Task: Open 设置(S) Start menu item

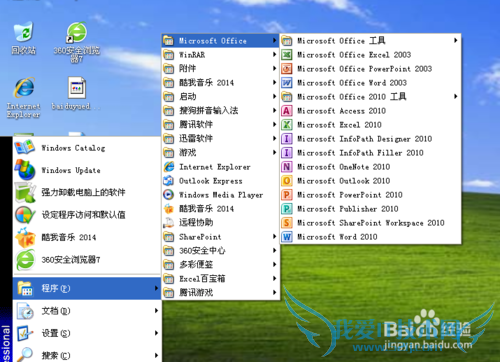Action: coord(87,333)
